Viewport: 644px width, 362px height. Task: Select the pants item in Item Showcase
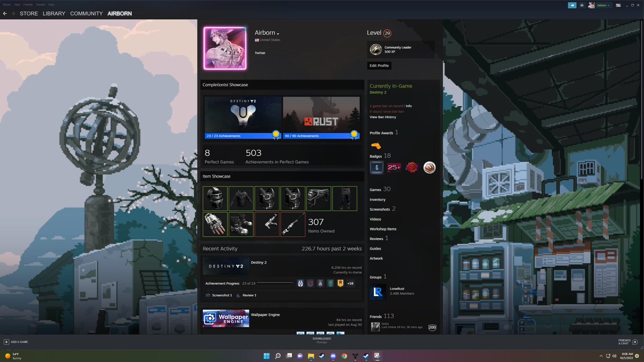(345, 198)
